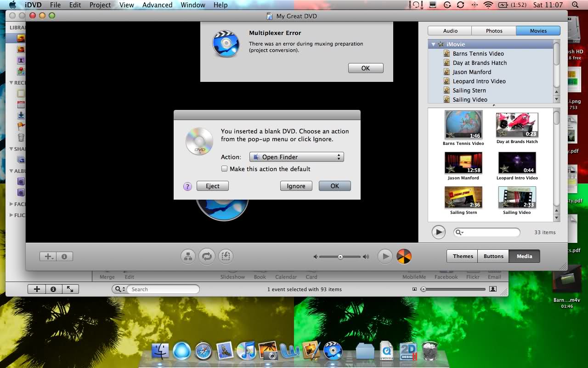Click the Media pane search field
The image size is (588, 368).
487,232
